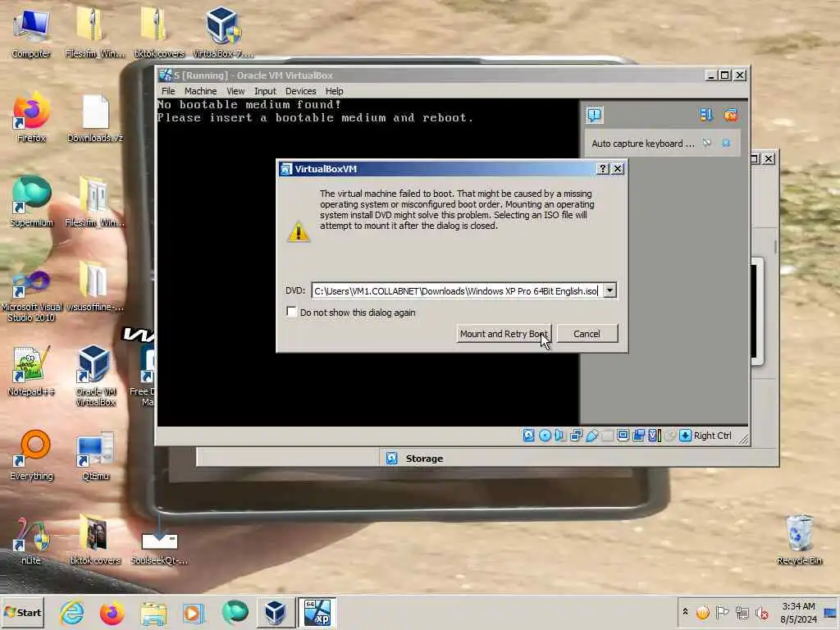Click the network adapters status icon
The height and width of the screenshot is (630, 840).
coord(576,436)
